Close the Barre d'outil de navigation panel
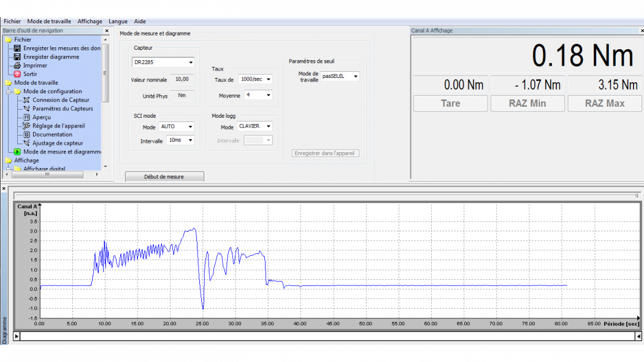Image resolution: width=644 pixels, height=362 pixels. pyautogui.click(x=107, y=31)
